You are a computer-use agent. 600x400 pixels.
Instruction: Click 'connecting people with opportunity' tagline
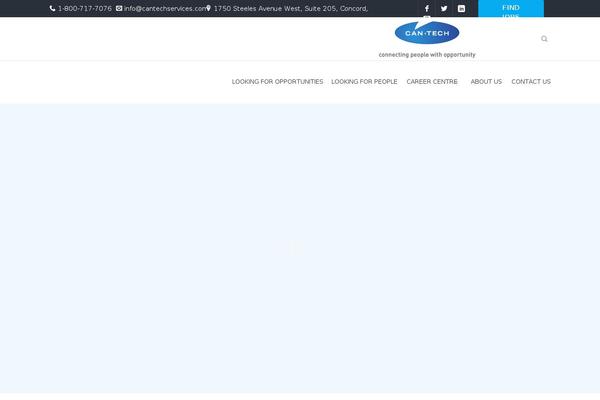[x=427, y=55]
